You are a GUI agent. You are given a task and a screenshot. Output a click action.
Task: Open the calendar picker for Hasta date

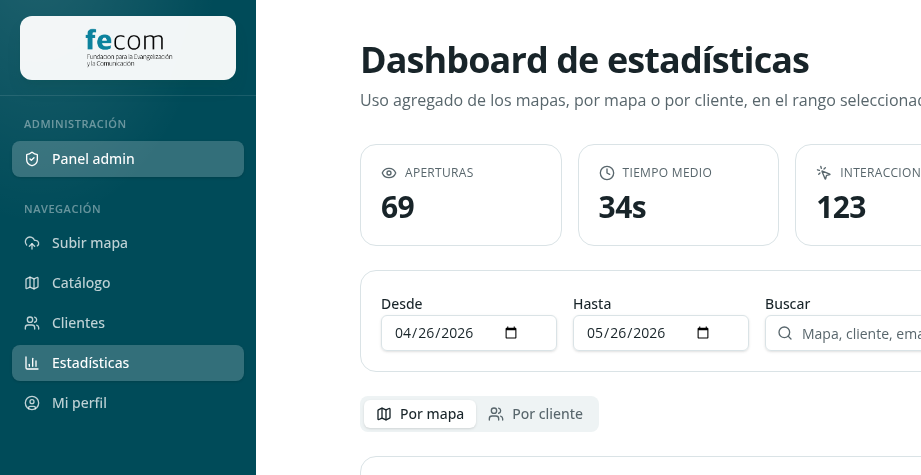(x=703, y=333)
